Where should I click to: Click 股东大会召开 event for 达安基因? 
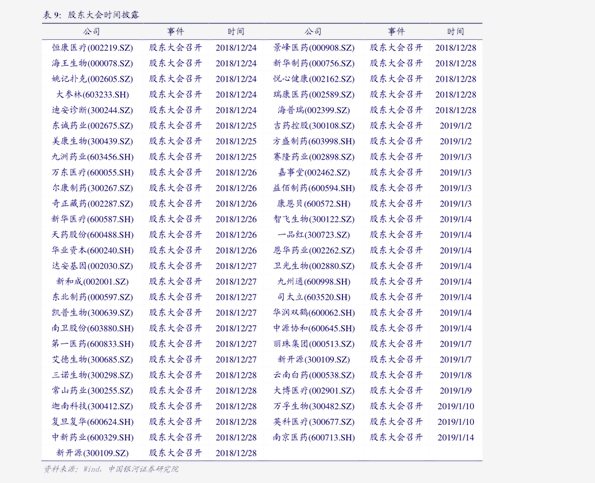(x=175, y=266)
